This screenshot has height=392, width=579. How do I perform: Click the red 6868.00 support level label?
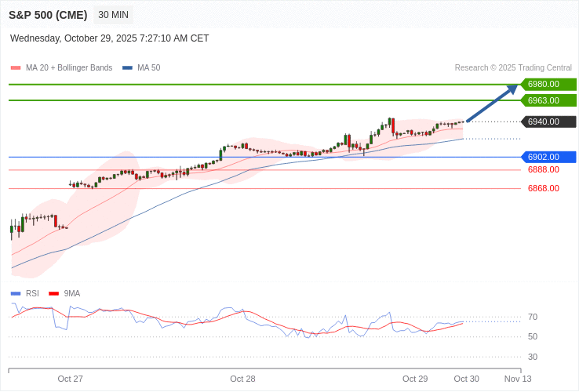543,188
